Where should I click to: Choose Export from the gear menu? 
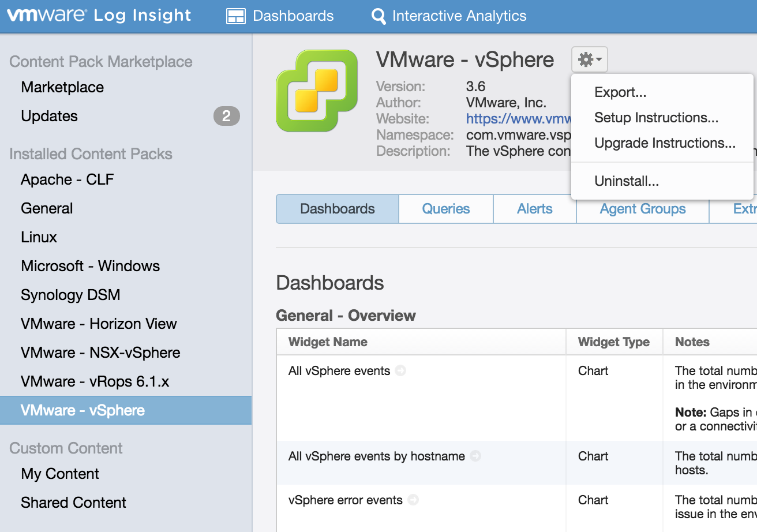(x=620, y=92)
